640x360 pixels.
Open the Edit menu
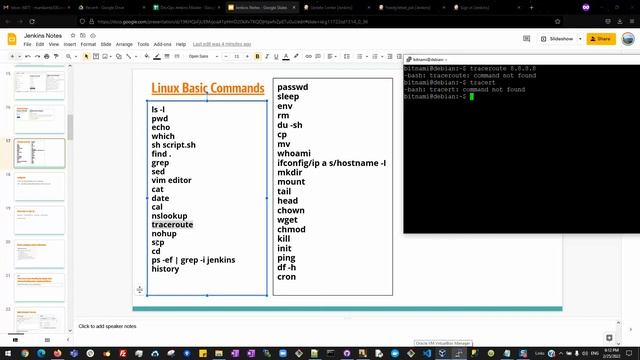tap(40, 44)
